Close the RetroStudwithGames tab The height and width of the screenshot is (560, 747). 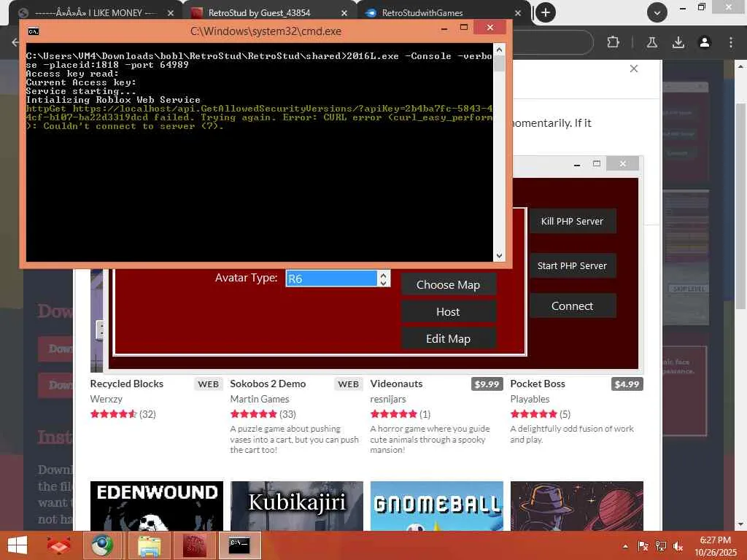[x=518, y=13]
